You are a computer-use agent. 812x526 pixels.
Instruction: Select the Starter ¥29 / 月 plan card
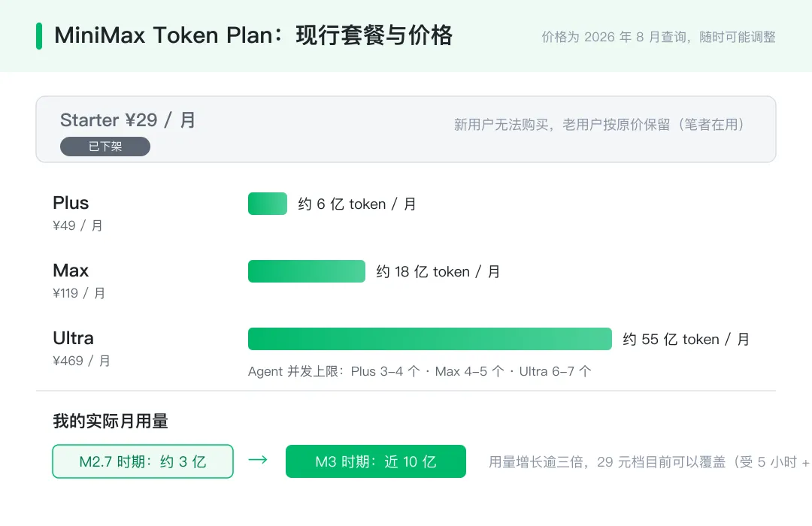pyautogui.click(x=405, y=129)
